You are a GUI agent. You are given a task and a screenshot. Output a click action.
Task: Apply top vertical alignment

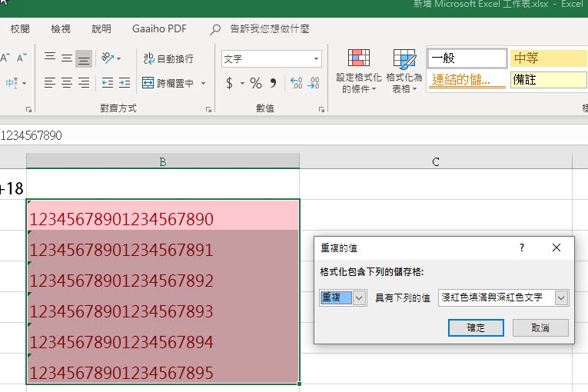coord(50,58)
